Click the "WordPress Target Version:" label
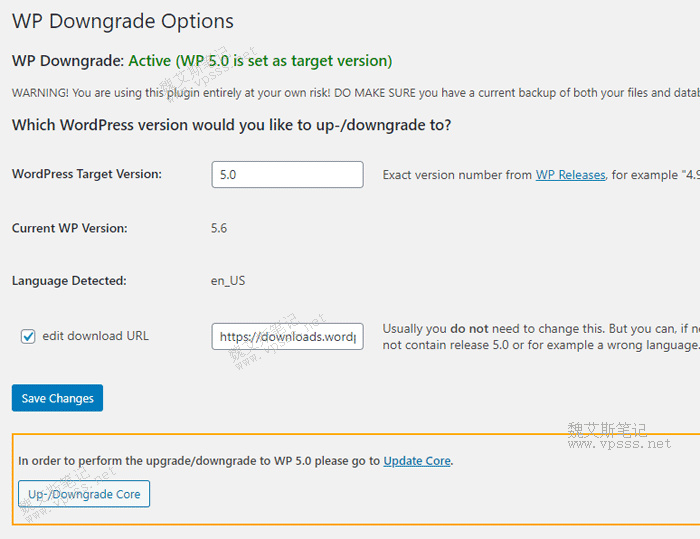This screenshot has width=700, height=539. (87, 174)
